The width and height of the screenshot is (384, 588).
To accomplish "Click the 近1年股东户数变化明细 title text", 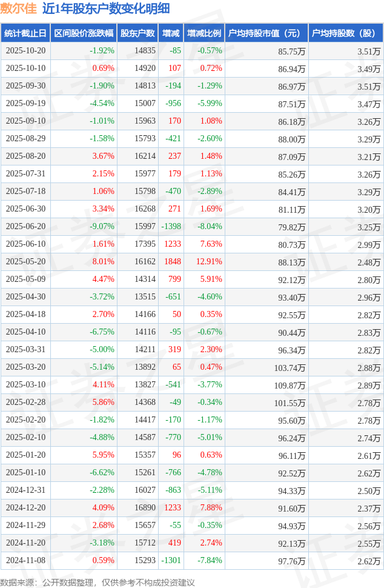I will 106,8.
